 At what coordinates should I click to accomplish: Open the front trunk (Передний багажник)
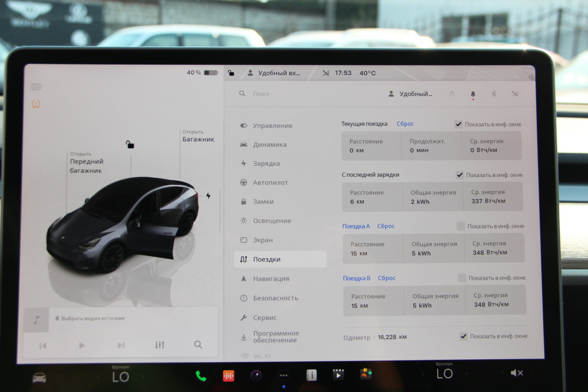pyautogui.click(x=86, y=166)
